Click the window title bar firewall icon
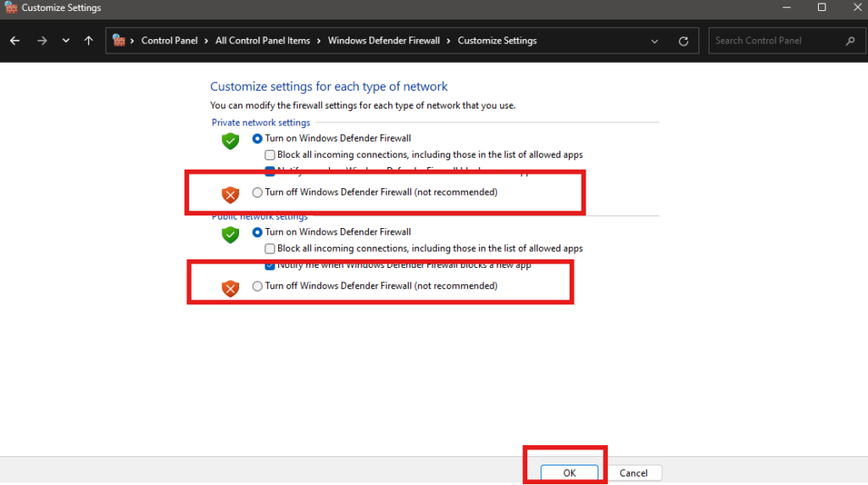The height and width of the screenshot is (485, 868). pyautogui.click(x=10, y=8)
